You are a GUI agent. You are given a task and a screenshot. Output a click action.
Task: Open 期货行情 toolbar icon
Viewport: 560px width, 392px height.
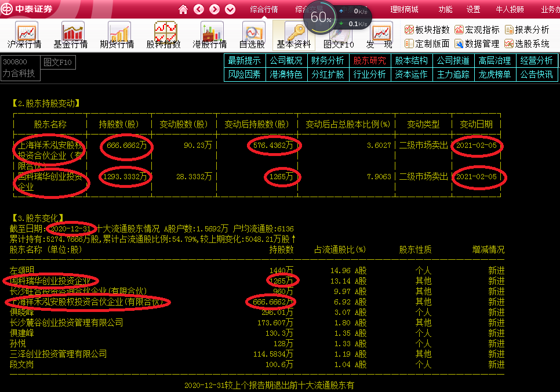pyautogui.click(x=117, y=35)
